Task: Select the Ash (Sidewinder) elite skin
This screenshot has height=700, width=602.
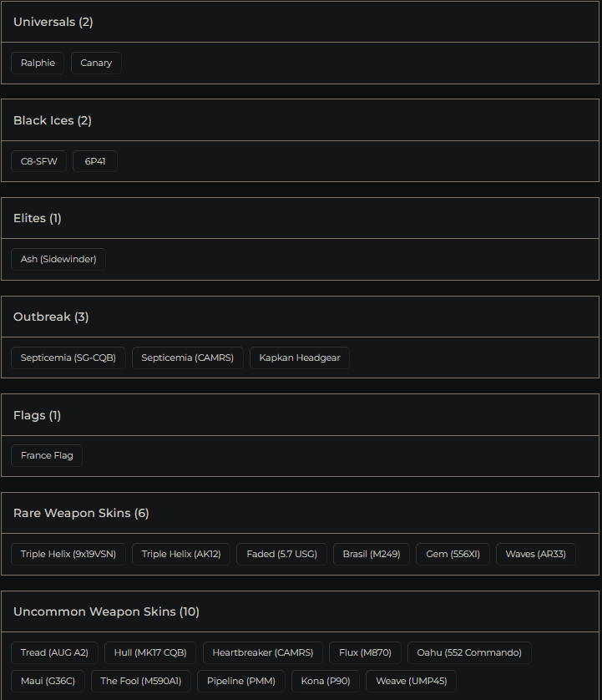Action: tap(58, 259)
